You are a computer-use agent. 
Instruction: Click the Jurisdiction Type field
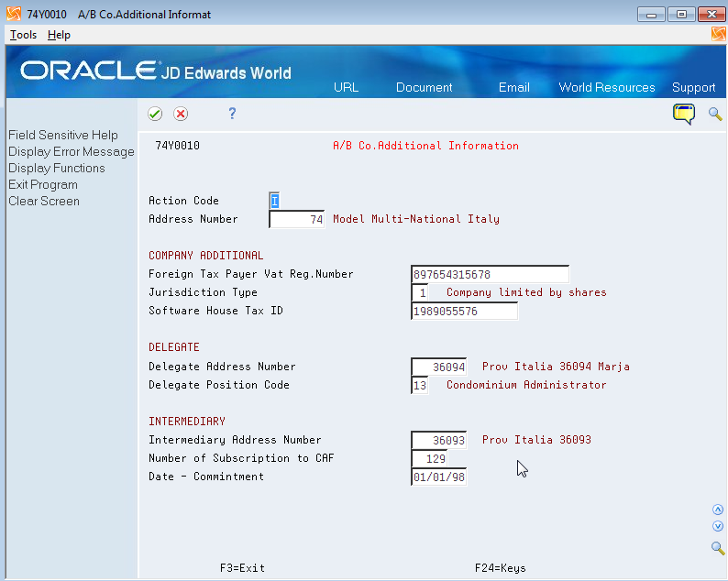coord(420,293)
